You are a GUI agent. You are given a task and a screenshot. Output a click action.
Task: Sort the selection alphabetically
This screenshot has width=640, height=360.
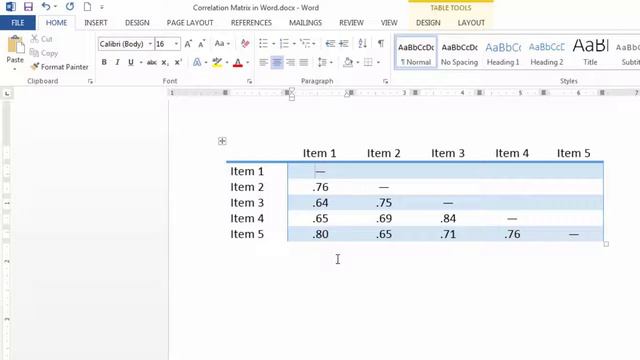click(x=362, y=43)
